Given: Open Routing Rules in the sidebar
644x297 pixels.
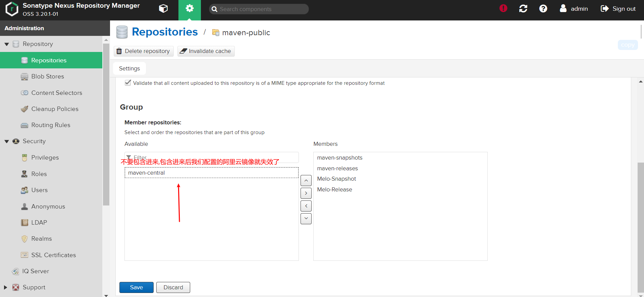Looking at the screenshot, I should point(51,125).
